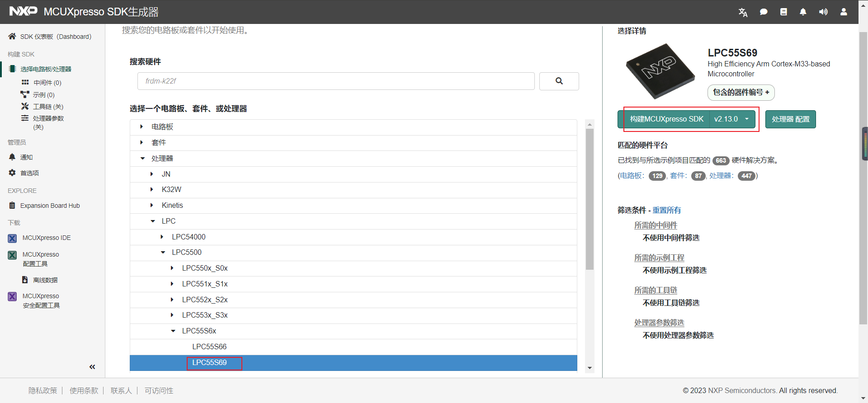The height and width of the screenshot is (403, 868).
Task: Open 示例 (0) menu item
Action: pyautogui.click(x=44, y=95)
